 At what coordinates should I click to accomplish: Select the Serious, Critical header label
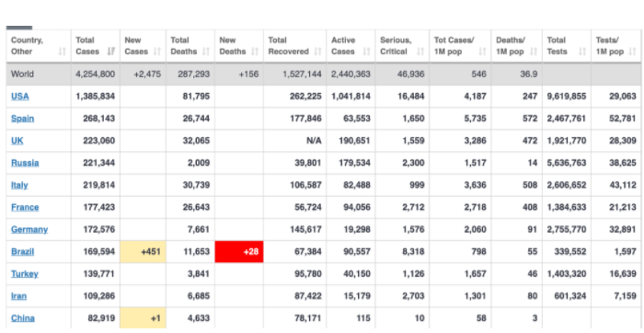[396, 46]
